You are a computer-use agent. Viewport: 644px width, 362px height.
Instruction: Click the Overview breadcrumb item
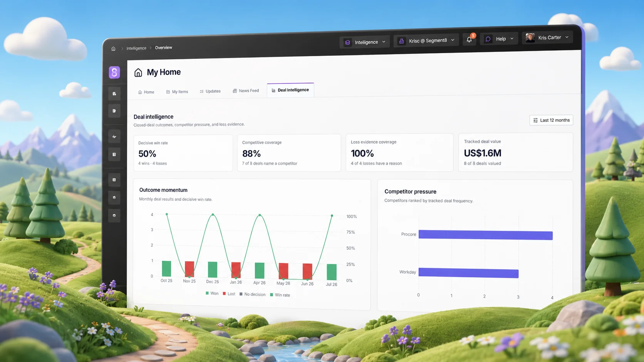click(x=164, y=48)
